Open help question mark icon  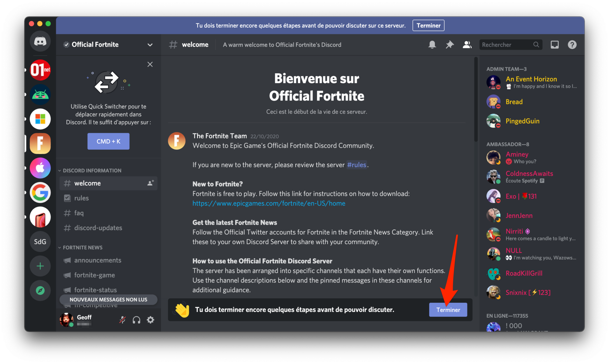(572, 45)
